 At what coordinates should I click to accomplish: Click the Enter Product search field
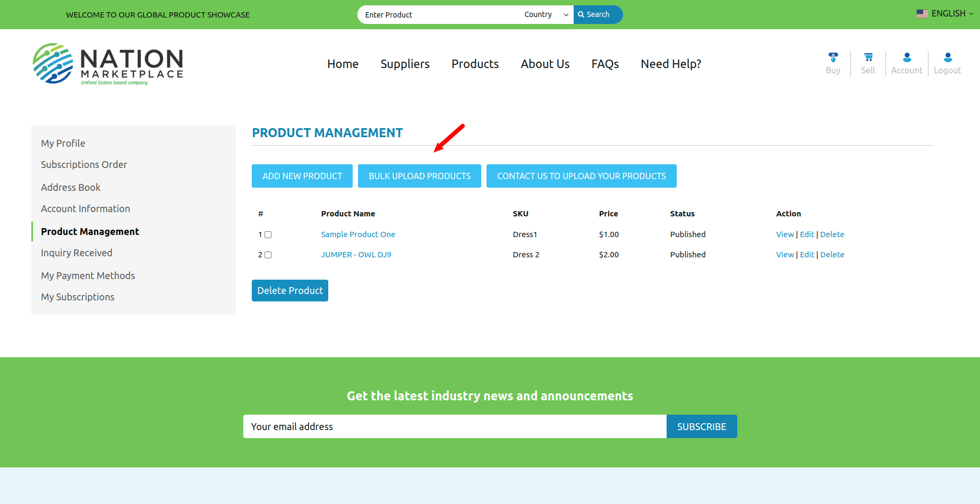pyautogui.click(x=438, y=15)
